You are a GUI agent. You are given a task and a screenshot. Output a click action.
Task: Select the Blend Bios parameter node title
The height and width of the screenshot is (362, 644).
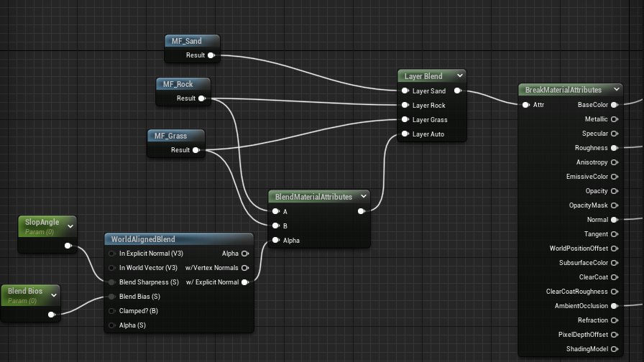tap(25, 291)
